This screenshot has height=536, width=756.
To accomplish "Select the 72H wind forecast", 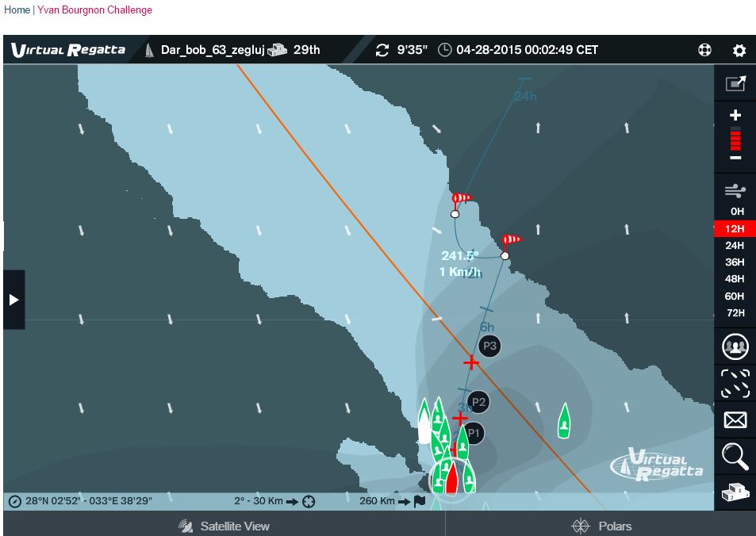I will pyautogui.click(x=735, y=313).
